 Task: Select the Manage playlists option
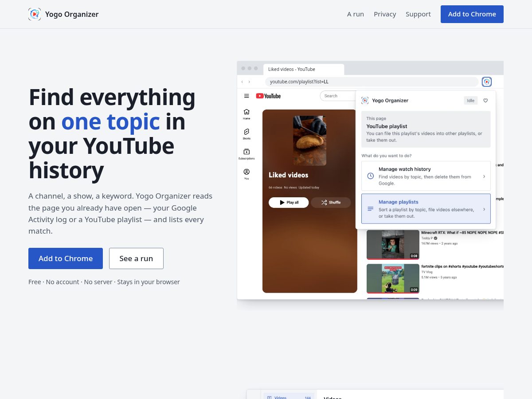(x=426, y=209)
